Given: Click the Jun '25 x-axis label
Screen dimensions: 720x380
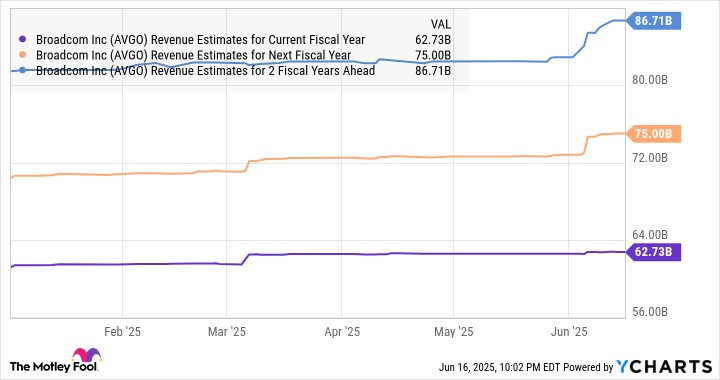Looking at the screenshot, I should point(569,332).
